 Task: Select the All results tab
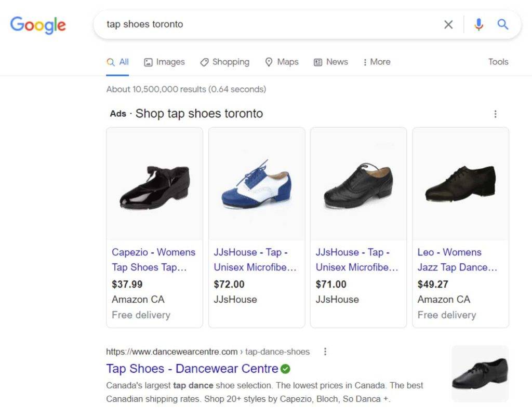[x=117, y=62]
